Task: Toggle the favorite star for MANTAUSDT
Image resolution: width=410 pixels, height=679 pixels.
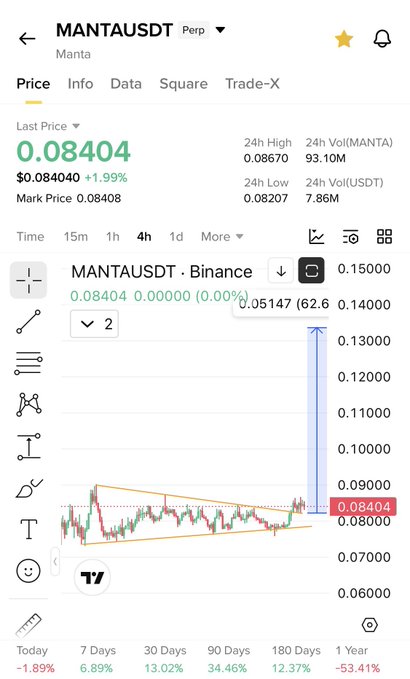Action: [x=344, y=39]
